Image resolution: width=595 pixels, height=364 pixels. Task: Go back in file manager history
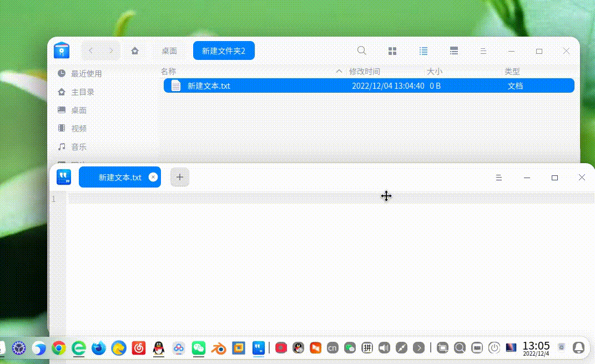click(x=90, y=50)
